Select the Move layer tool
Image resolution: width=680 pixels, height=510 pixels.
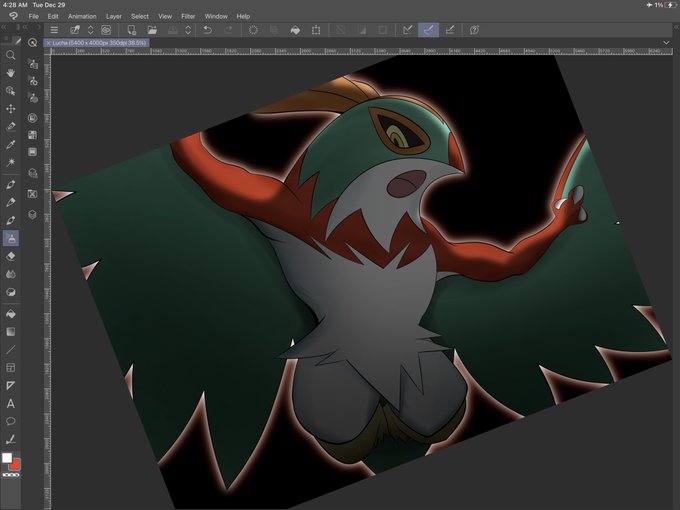(x=10, y=108)
